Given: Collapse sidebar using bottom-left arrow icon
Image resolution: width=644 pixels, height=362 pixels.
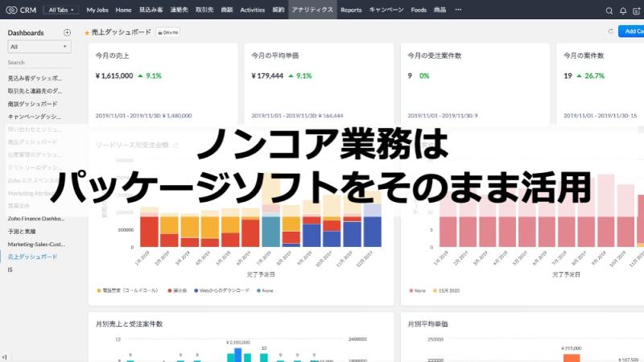Looking at the screenshot, I should tap(4, 357).
